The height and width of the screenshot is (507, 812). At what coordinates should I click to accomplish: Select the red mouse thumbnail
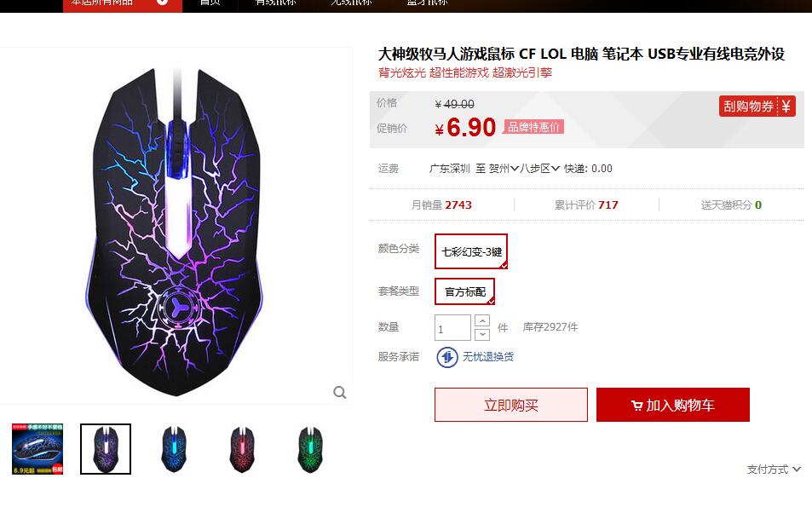point(242,449)
